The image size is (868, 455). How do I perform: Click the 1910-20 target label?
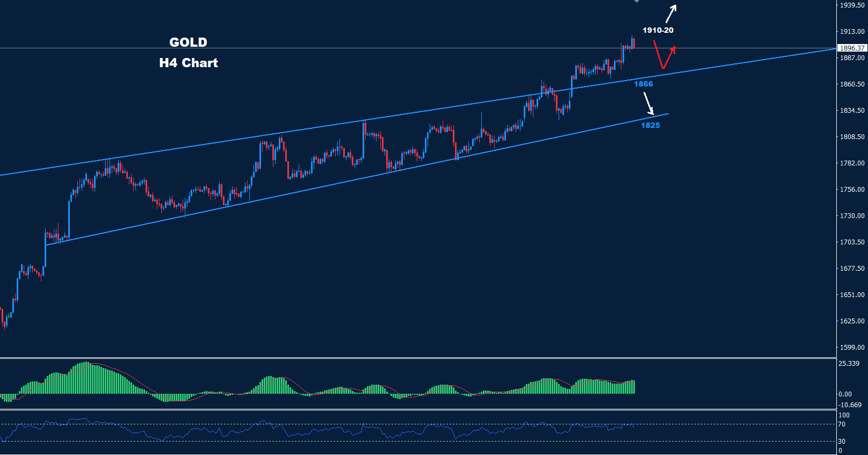click(x=657, y=31)
